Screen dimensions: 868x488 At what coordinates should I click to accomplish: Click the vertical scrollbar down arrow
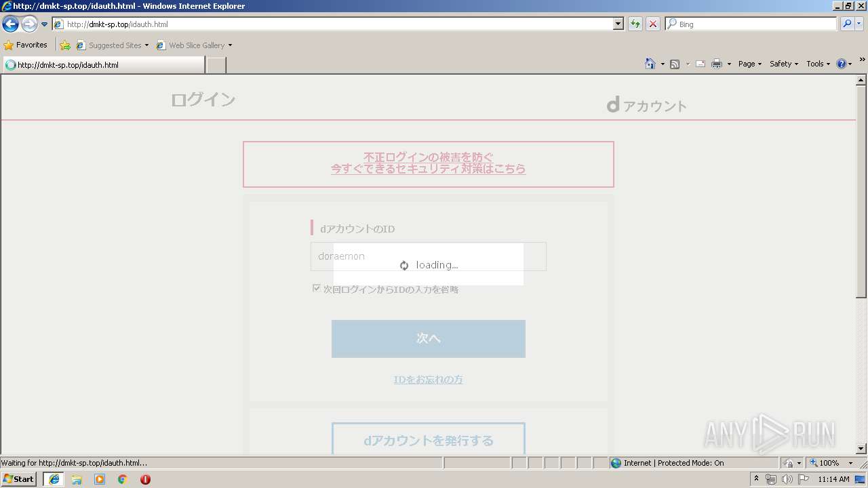pyautogui.click(x=861, y=449)
